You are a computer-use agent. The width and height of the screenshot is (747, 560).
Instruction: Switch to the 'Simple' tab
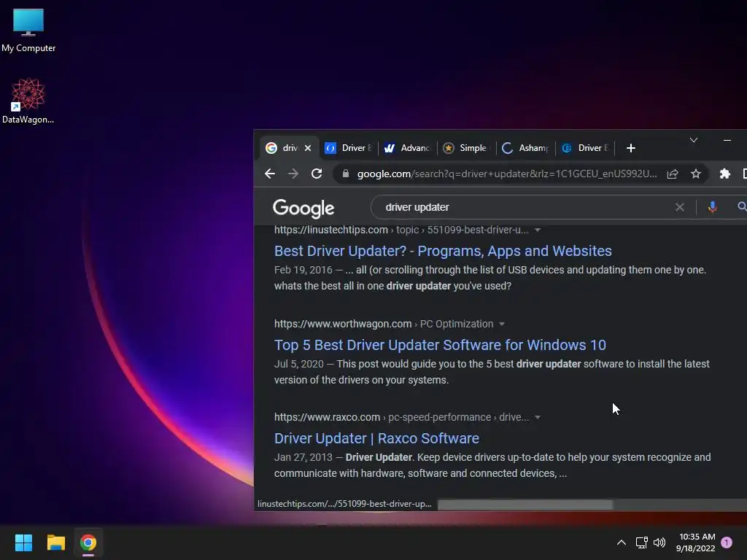click(467, 148)
